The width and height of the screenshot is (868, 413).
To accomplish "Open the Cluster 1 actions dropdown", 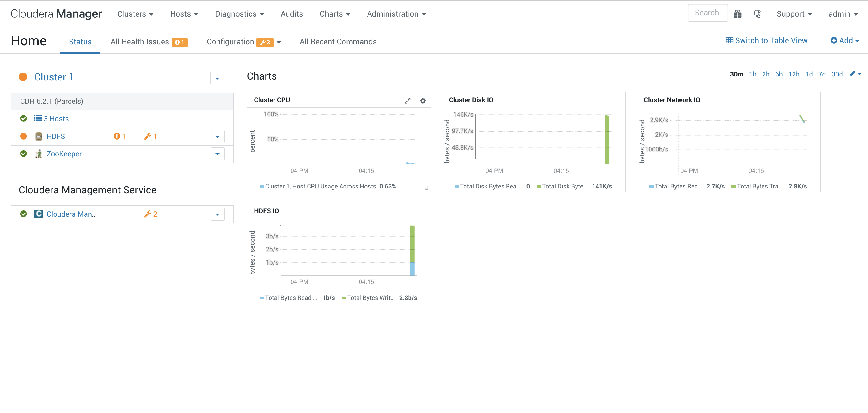I will 217,78.
